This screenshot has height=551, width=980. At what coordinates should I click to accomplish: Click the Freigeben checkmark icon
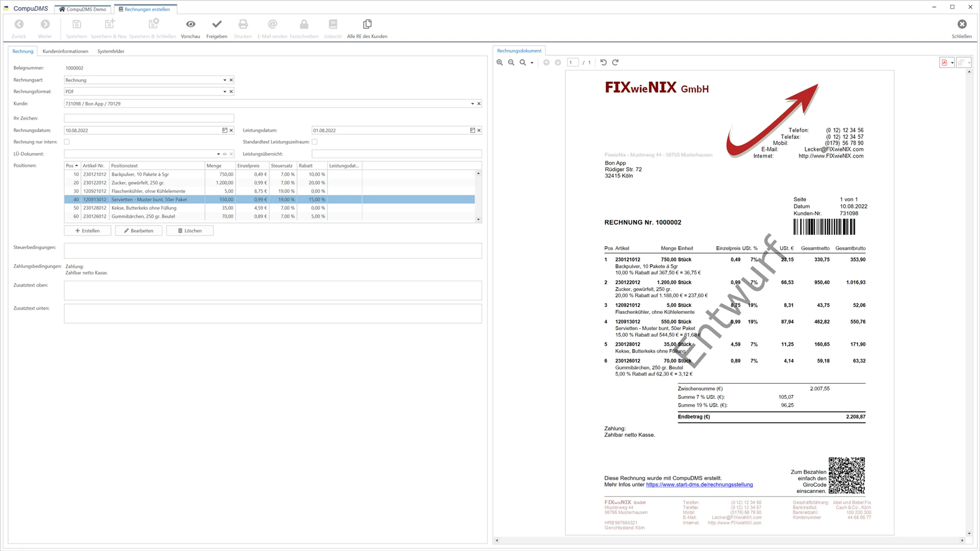pyautogui.click(x=217, y=24)
